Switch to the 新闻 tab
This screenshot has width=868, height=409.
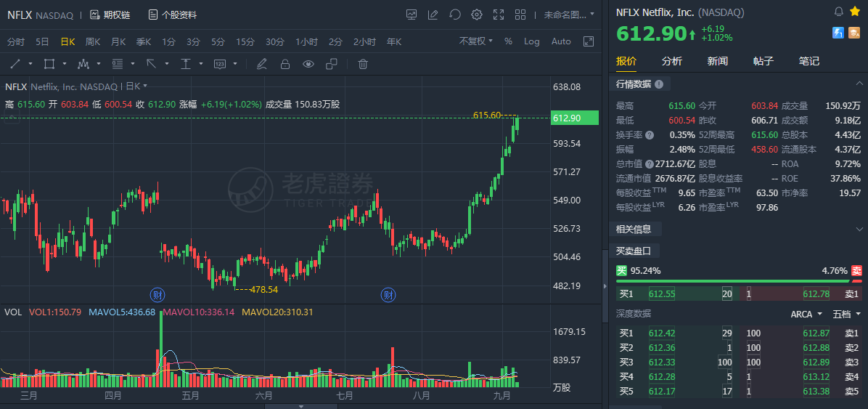tap(718, 61)
